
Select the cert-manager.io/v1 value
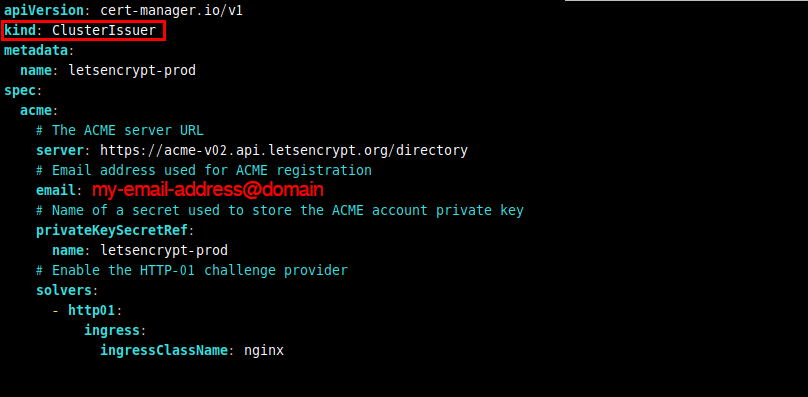[172, 11]
